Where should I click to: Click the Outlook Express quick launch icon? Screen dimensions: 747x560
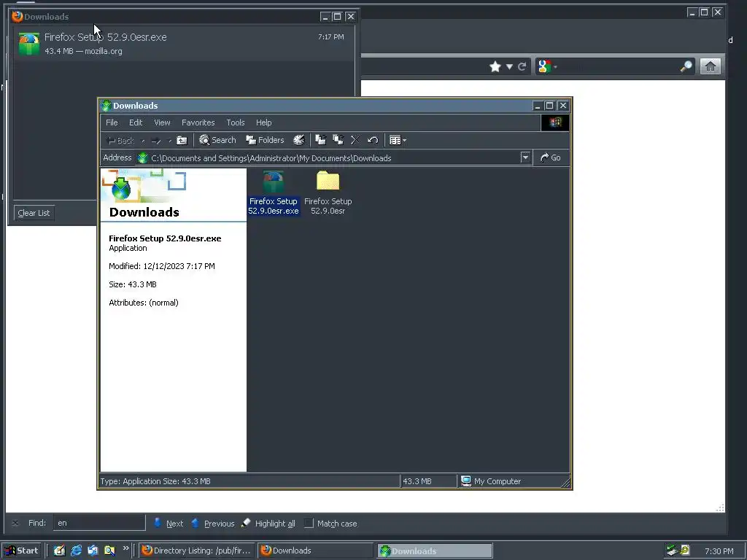point(93,551)
